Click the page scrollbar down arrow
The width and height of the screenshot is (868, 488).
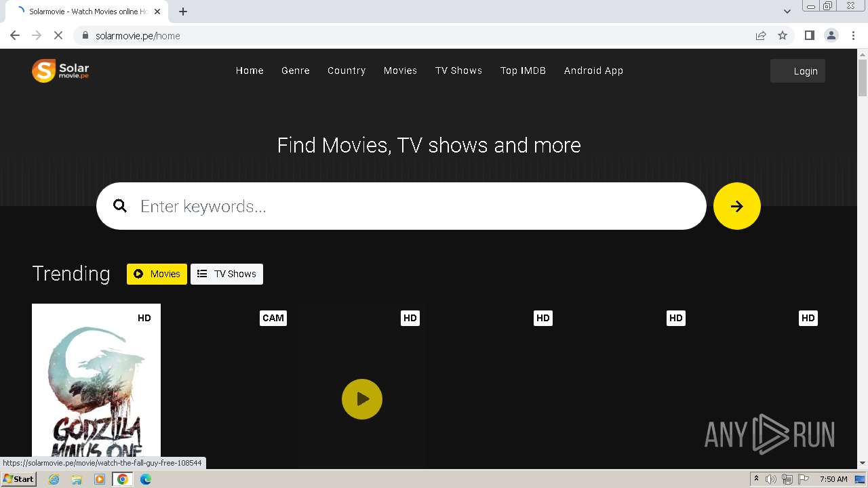pyautogui.click(x=862, y=463)
